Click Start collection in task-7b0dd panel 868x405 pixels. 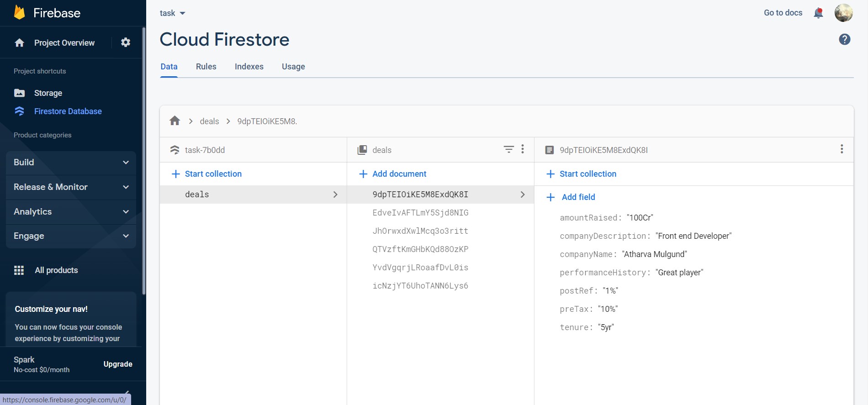(x=213, y=174)
